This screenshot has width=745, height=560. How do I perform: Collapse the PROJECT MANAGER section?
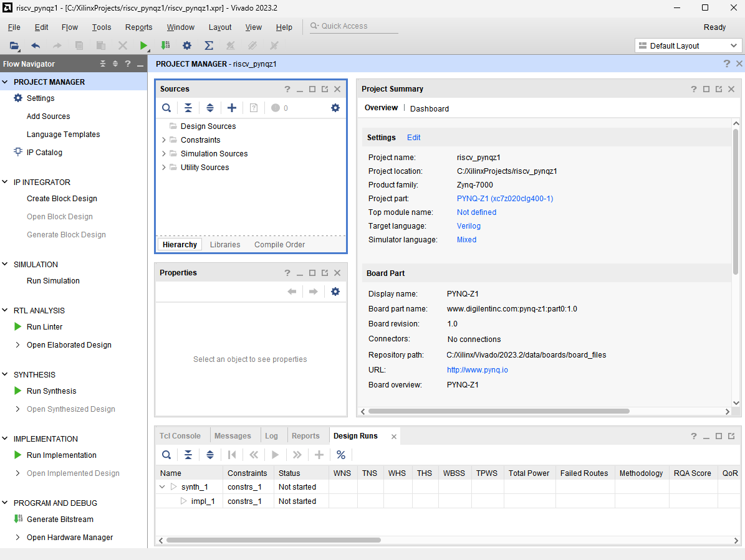[6, 82]
